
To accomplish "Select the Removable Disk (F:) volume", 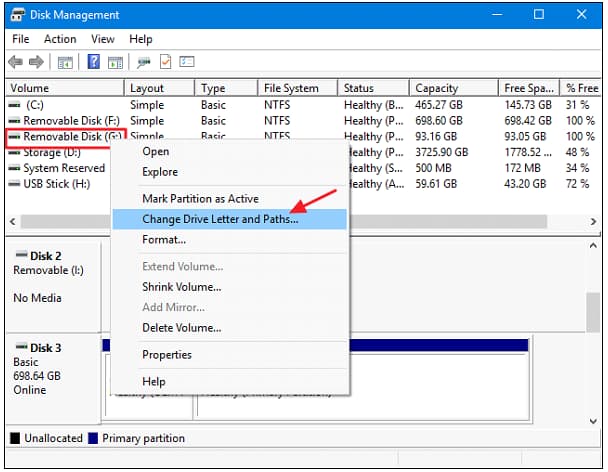I will tap(71, 121).
